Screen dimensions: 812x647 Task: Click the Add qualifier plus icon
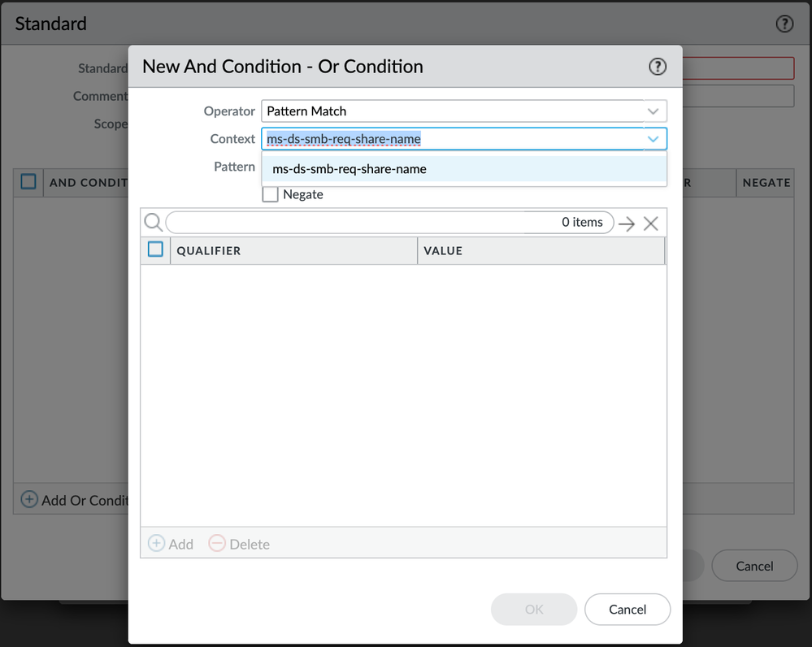tap(156, 544)
